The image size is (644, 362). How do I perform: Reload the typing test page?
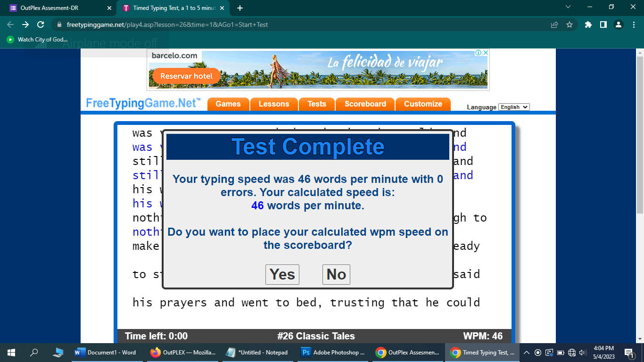[x=41, y=25]
